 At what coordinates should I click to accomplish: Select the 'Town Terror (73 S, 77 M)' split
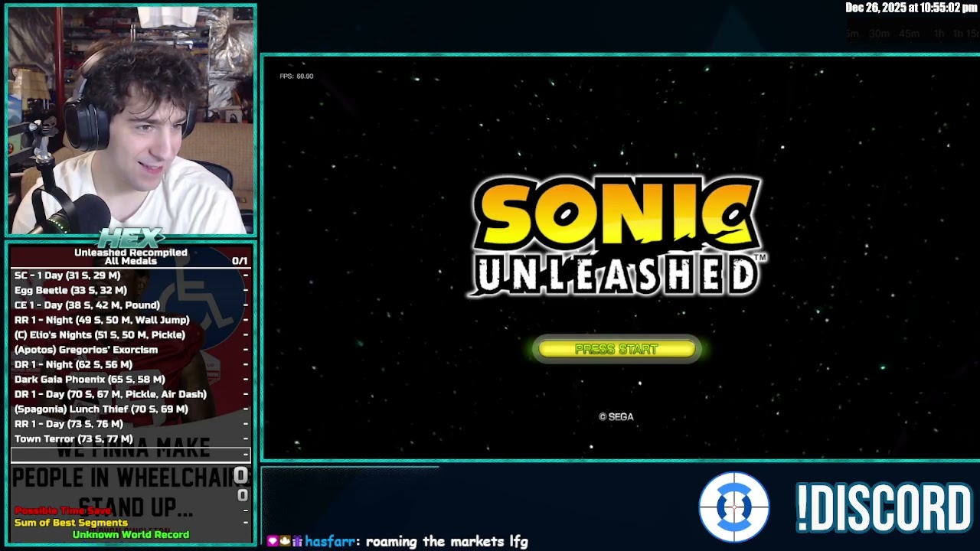[x=131, y=439]
